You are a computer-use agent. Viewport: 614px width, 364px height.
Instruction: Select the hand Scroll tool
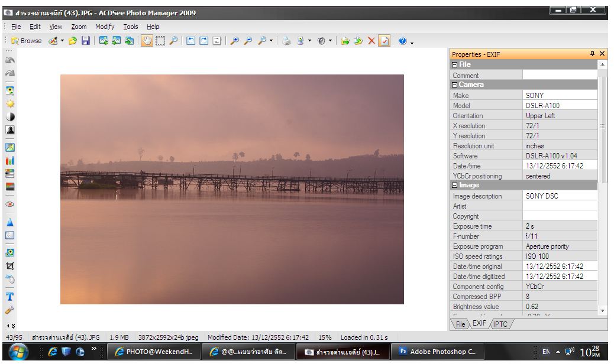tap(146, 41)
